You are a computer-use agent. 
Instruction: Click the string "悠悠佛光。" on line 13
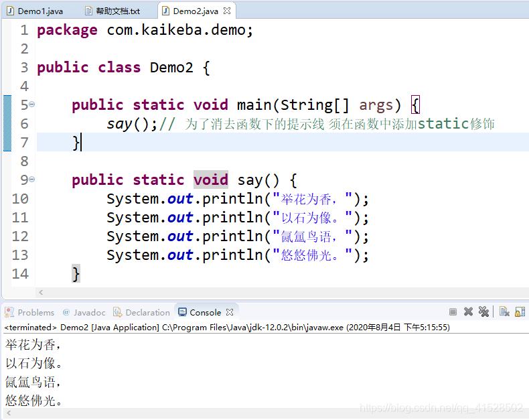pyautogui.click(x=313, y=255)
